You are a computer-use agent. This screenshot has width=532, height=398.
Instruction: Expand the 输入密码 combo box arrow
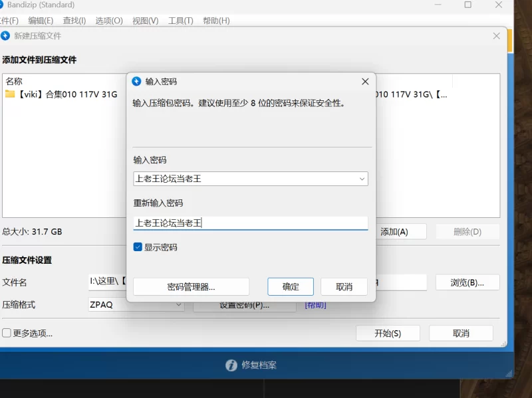(x=362, y=179)
